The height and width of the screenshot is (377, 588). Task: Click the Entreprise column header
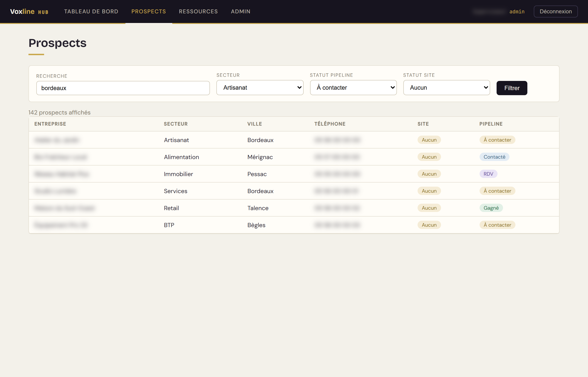50,124
